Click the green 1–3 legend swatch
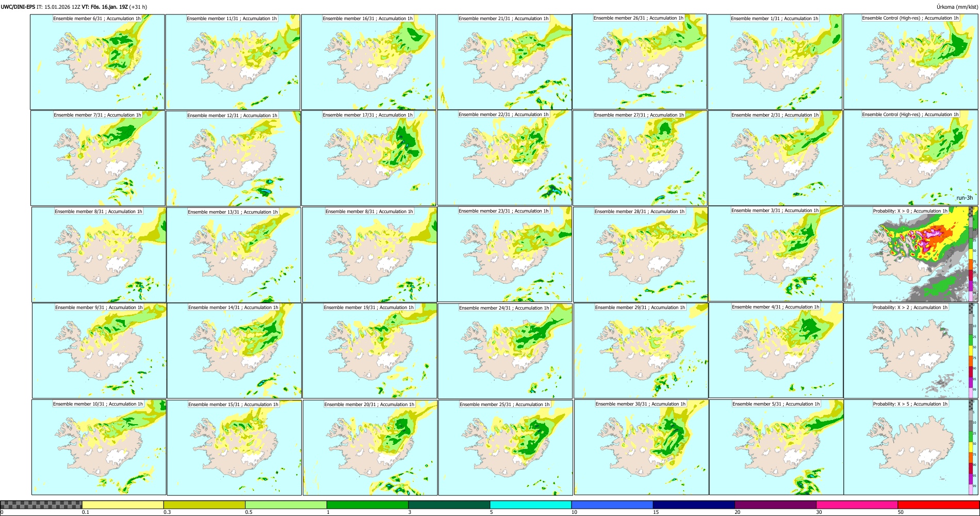This screenshot has width=980, height=516. tap(367, 505)
